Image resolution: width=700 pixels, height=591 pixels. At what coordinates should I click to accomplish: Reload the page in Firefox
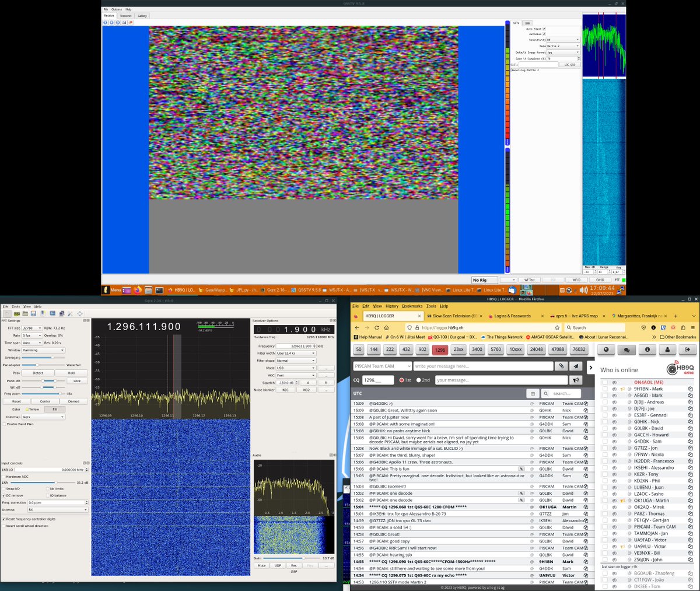coord(376,327)
